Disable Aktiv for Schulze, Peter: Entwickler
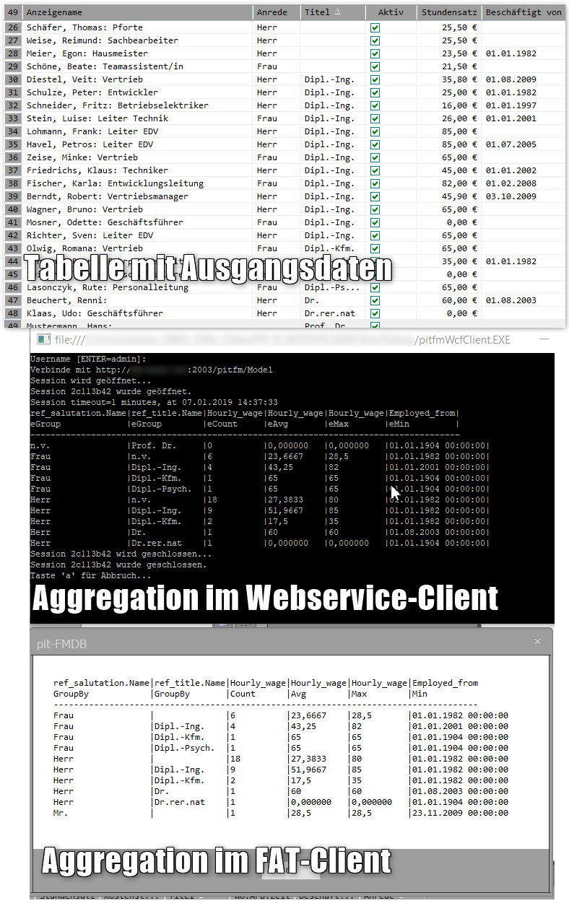 coord(375,92)
